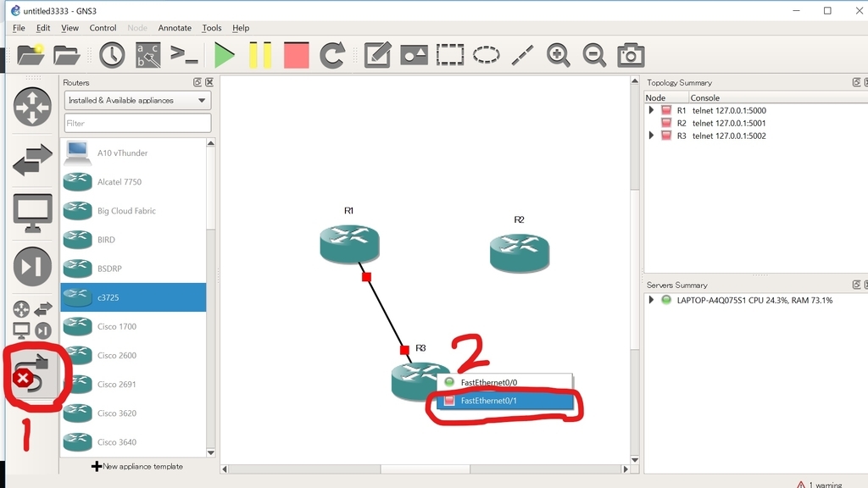The width and height of the screenshot is (868, 488).
Task: Open the Help menu
Action: pyautogui.click(x=241, y=28)
